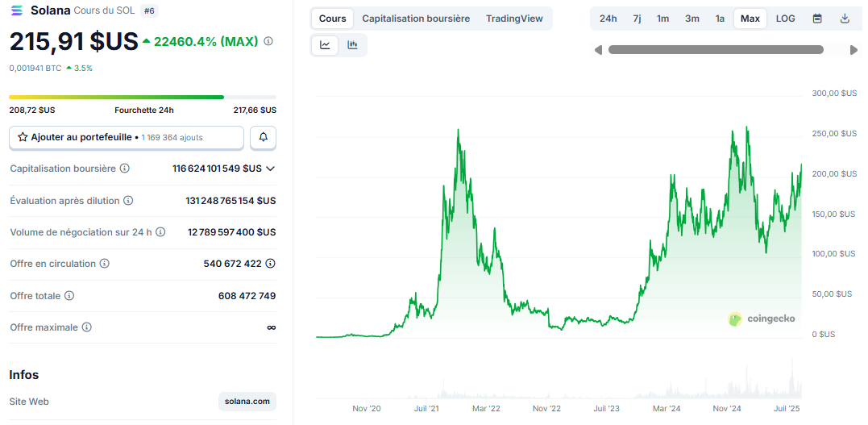Viewport: 868px width, 425px height.
Task: Select the Cours tab
Action: [332, 19]
